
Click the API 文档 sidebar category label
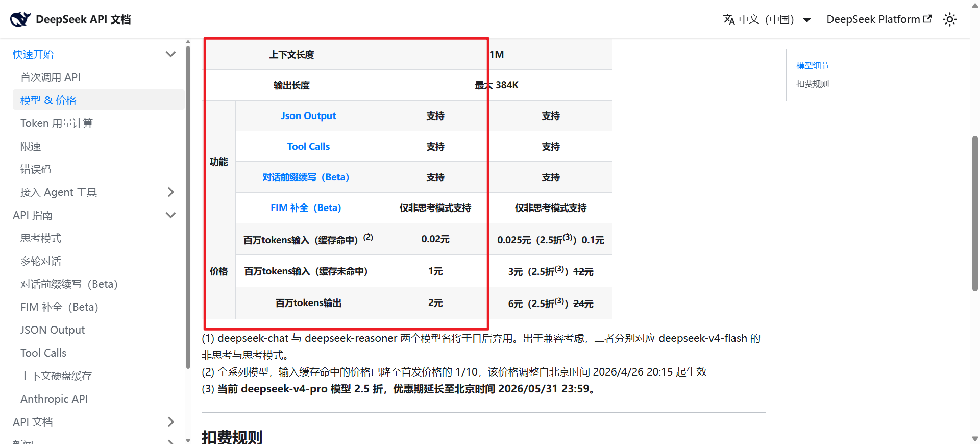click(33, 422)
